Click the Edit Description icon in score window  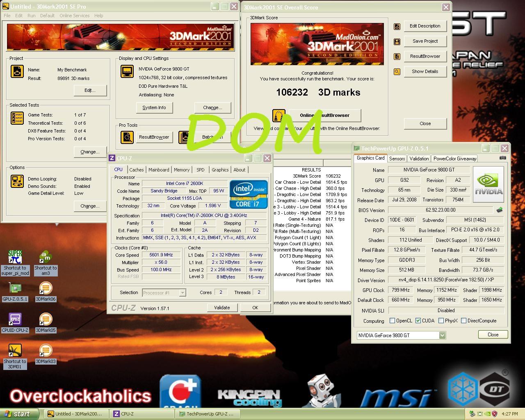coord(397,26)
